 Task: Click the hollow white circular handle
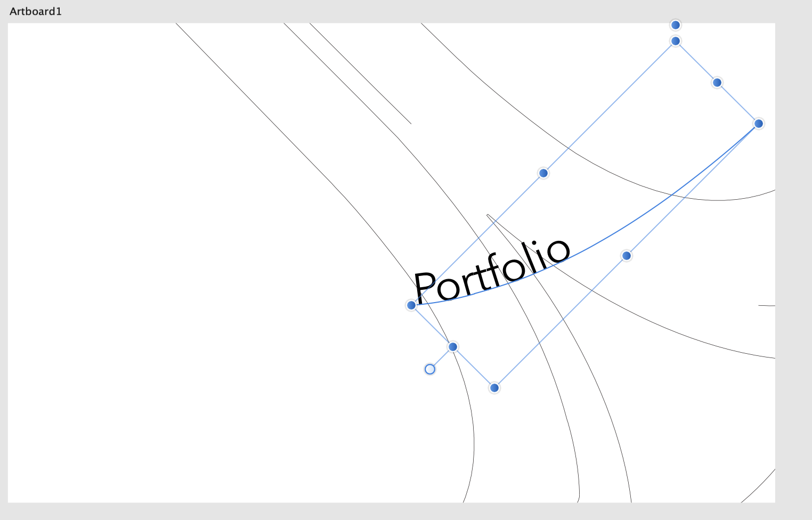coord(430,369)
